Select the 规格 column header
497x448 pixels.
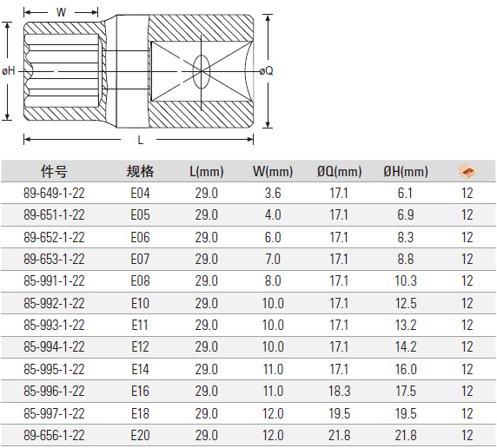click(x=140, y=171)
